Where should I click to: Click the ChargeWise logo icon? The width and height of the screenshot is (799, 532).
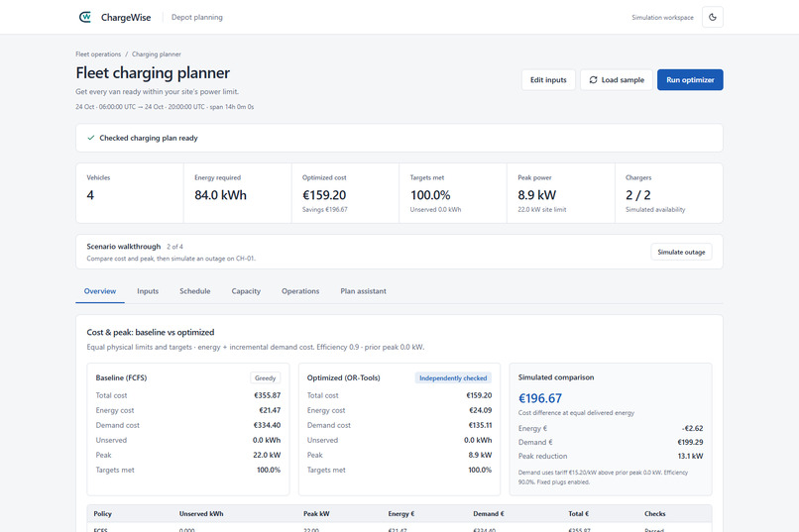(85, 17)
